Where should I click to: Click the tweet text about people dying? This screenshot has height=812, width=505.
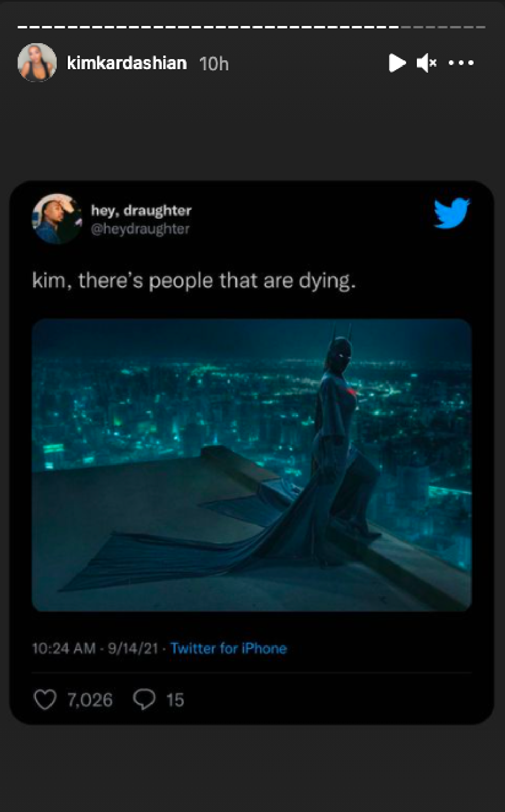point(194,281)
